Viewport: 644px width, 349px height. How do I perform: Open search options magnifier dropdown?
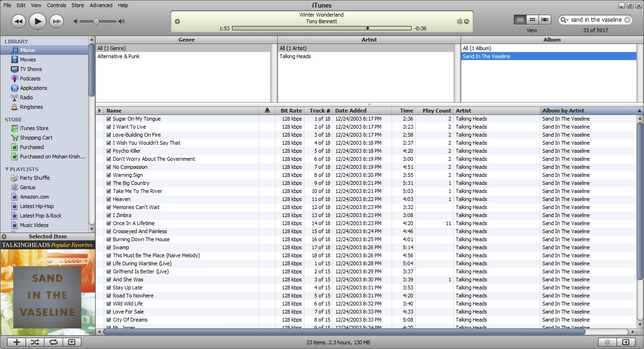pyautogui.click(x=564, y=20)
